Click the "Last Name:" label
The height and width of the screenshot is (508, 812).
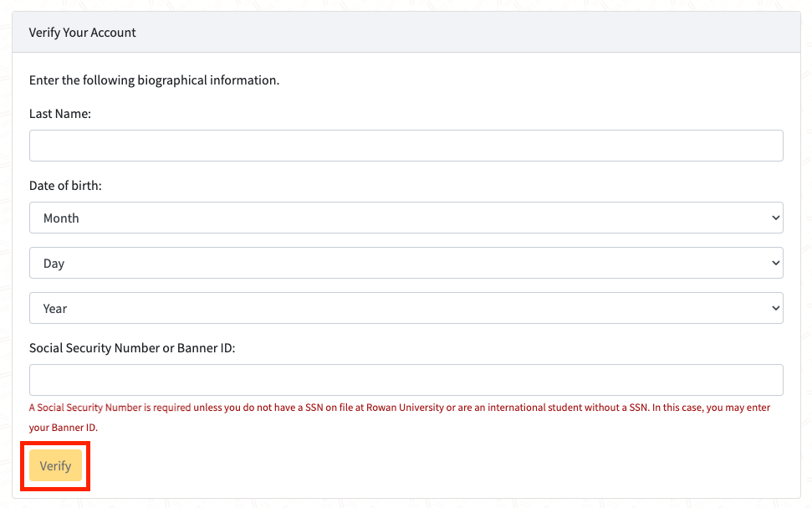59,114
